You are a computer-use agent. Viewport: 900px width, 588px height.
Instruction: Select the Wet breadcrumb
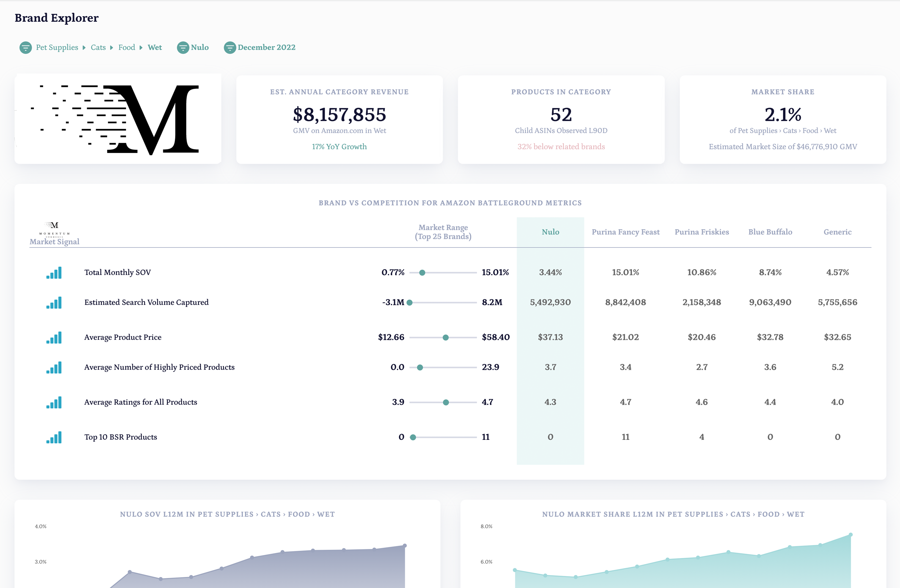[x=155, y=48]
